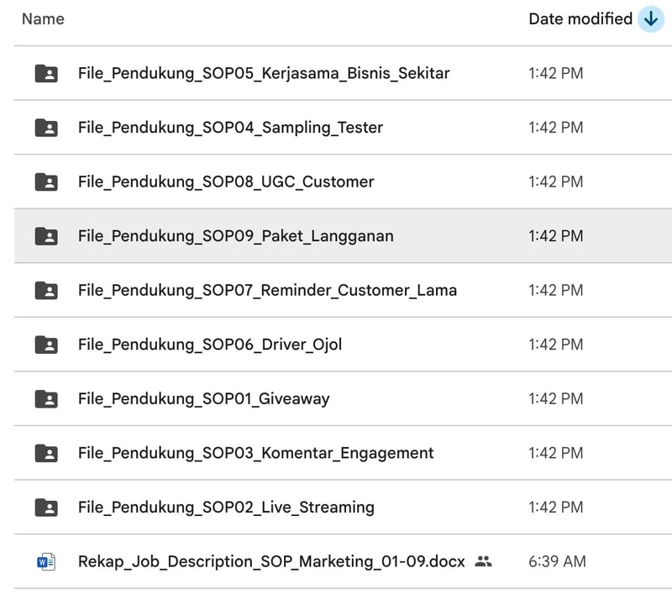Viewport: 672px width, 616px height.
Task: Click the folder icon for SOP01_Giveaway
Action: (x=46, y=398)
